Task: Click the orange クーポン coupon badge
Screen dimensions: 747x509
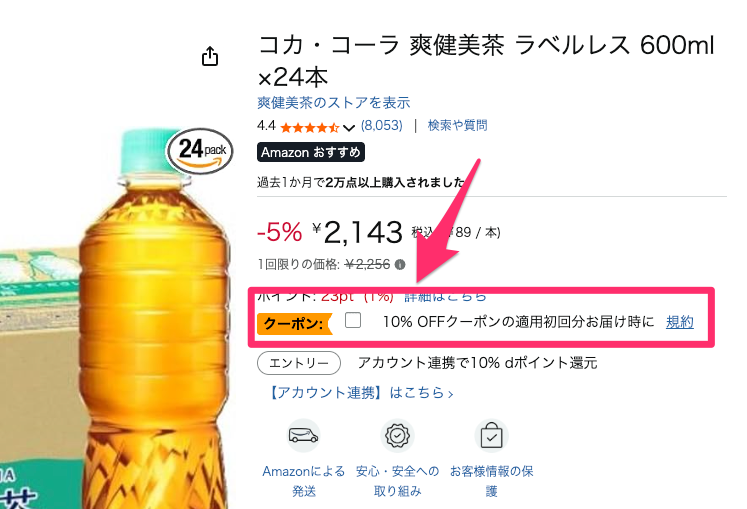Action: tap(293, 323)
